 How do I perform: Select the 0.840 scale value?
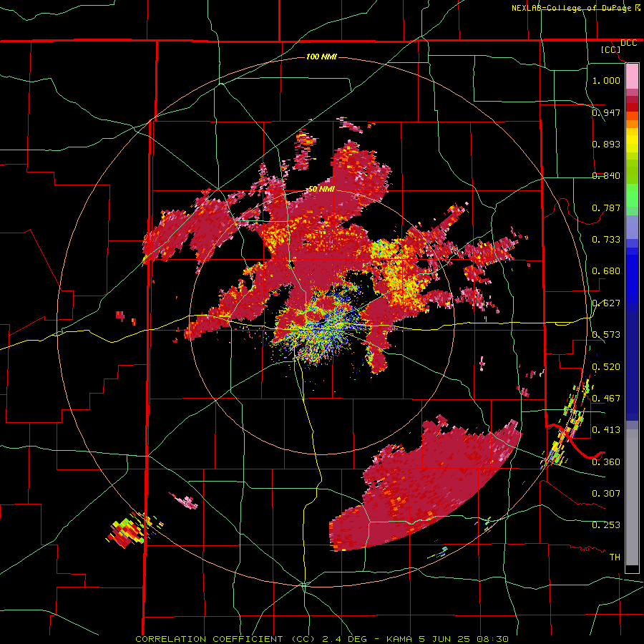(x=606, y=175)
